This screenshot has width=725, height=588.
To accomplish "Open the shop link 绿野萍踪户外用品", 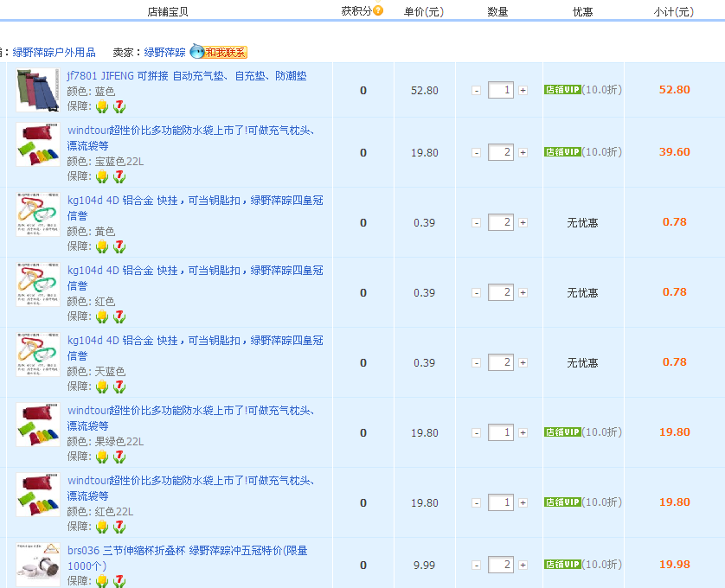I will point(55,52).
